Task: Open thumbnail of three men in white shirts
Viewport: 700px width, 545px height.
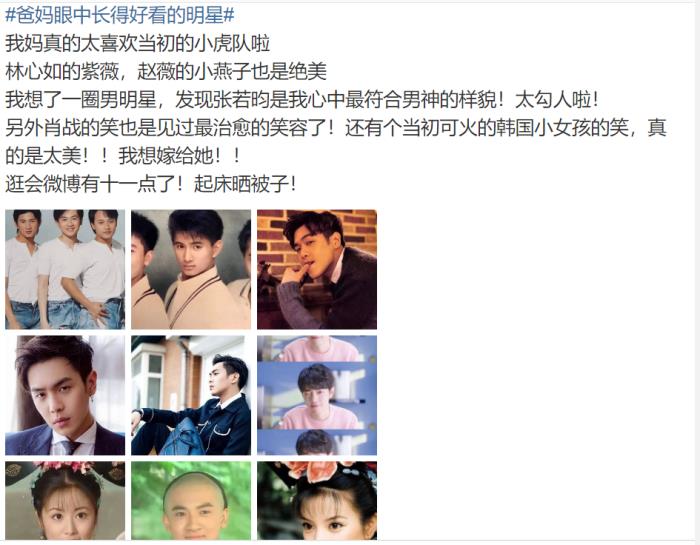Action: click(65, 269)
